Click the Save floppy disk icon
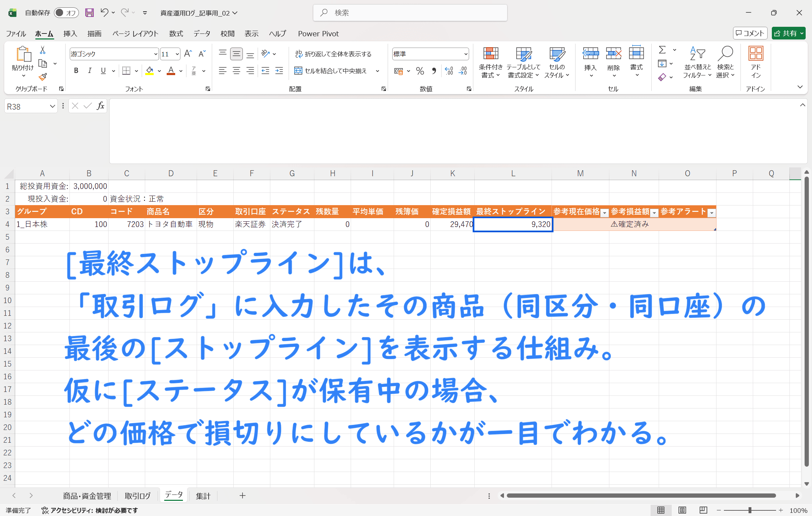This screenshot has height=516, width=812. coord(90,13)
